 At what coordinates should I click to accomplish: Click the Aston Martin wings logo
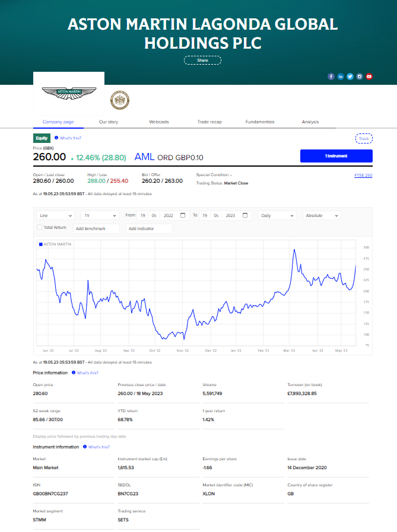[69, 93]
